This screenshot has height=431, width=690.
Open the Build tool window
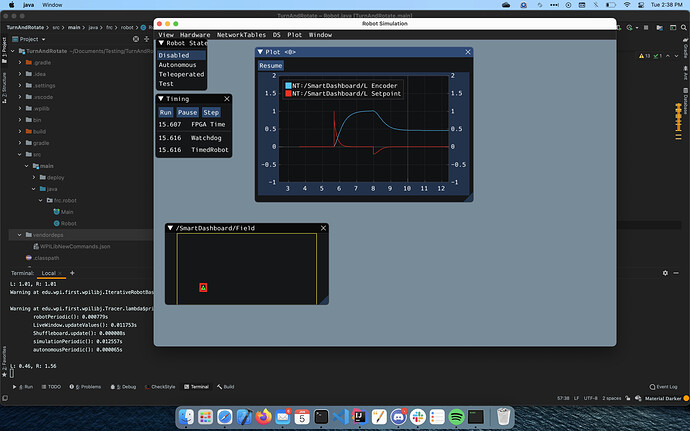click(x=226, y=387)
